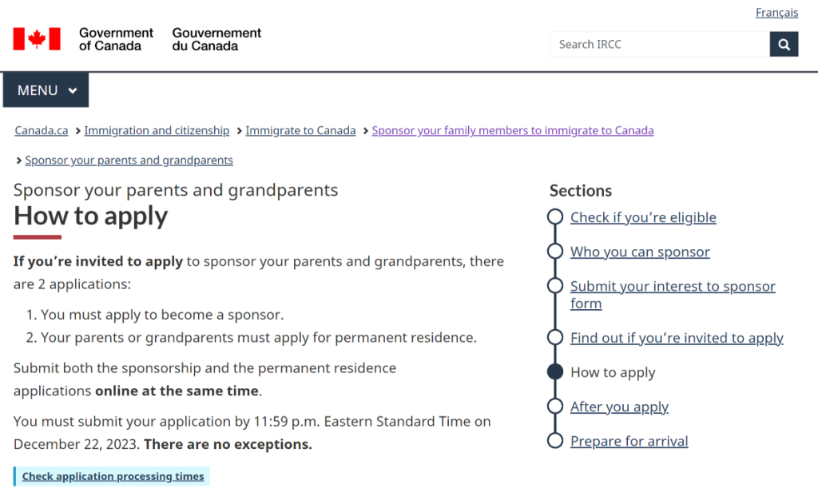Click the Government of Canada flag logo

tap(37, 38)
